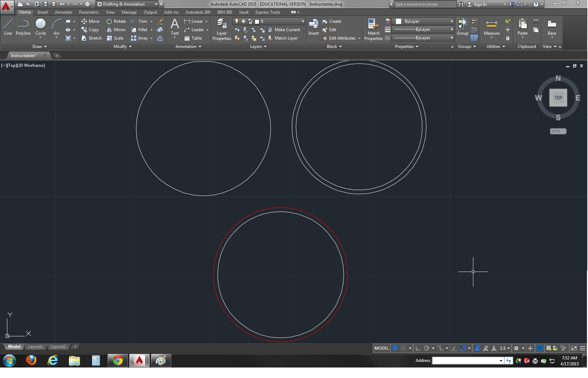Expand the Annotation panel
This screenshot has height=378, width=588.
(x=188, y=47)
